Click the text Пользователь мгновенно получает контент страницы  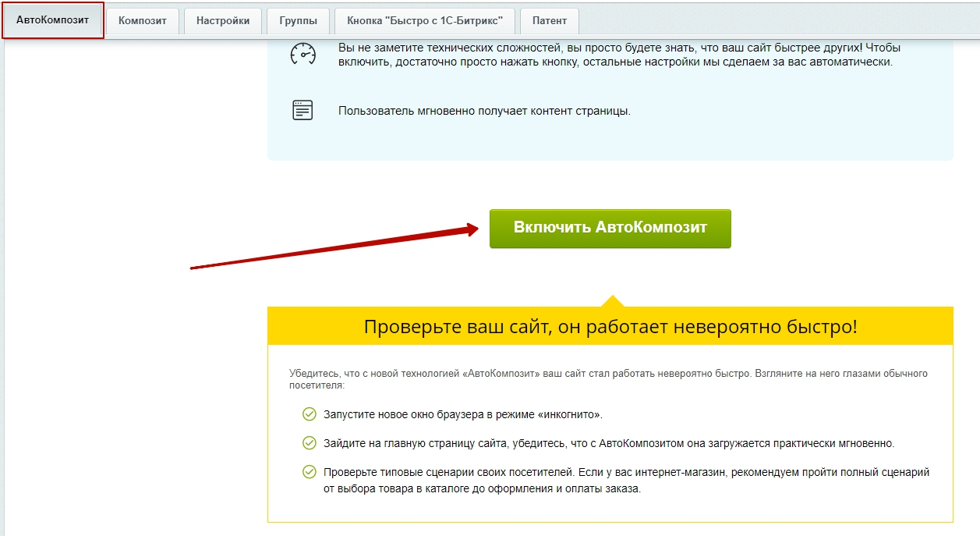click(484, 111)
